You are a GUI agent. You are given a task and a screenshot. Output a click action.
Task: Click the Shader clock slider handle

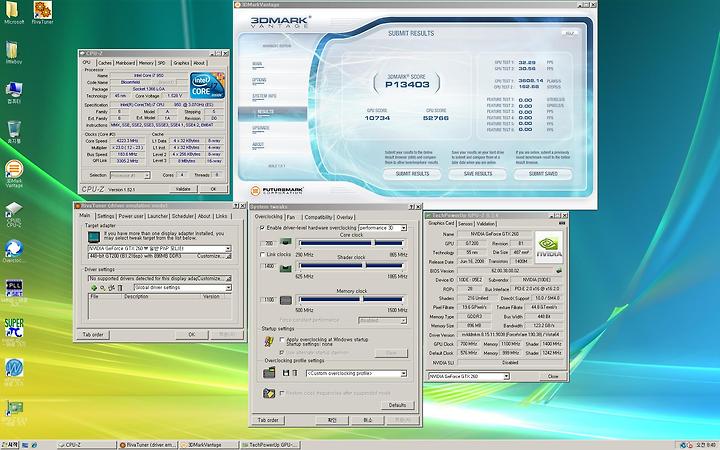(x=364, y=265)
